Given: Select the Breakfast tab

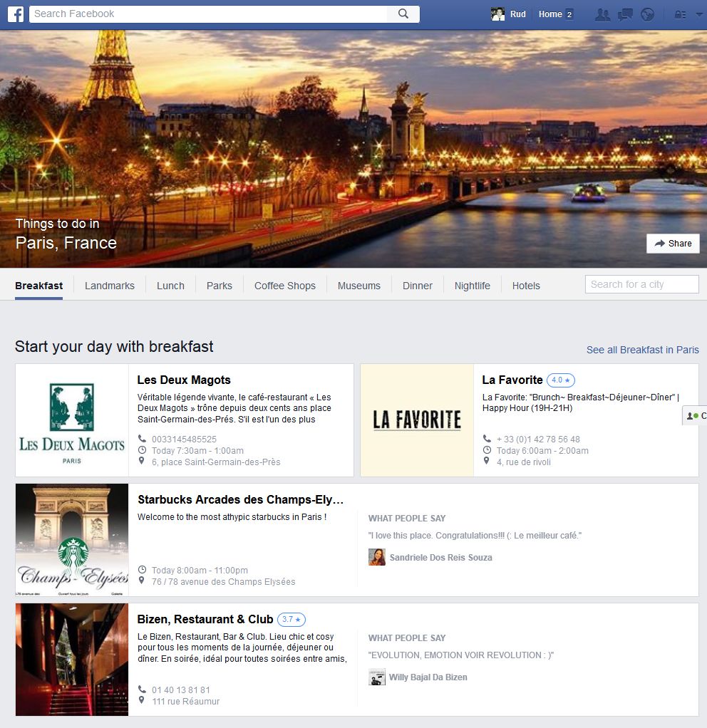Looking at the screenshot, I should click(x=38, y=286).
